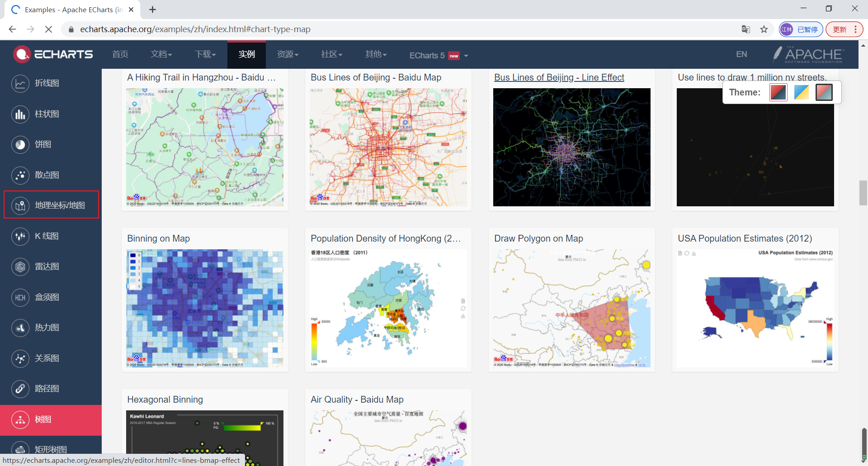Viewport: 868px width, 466px height.
Task: Select the red-blue default theme swatch
Action: (x=778, y=92)
